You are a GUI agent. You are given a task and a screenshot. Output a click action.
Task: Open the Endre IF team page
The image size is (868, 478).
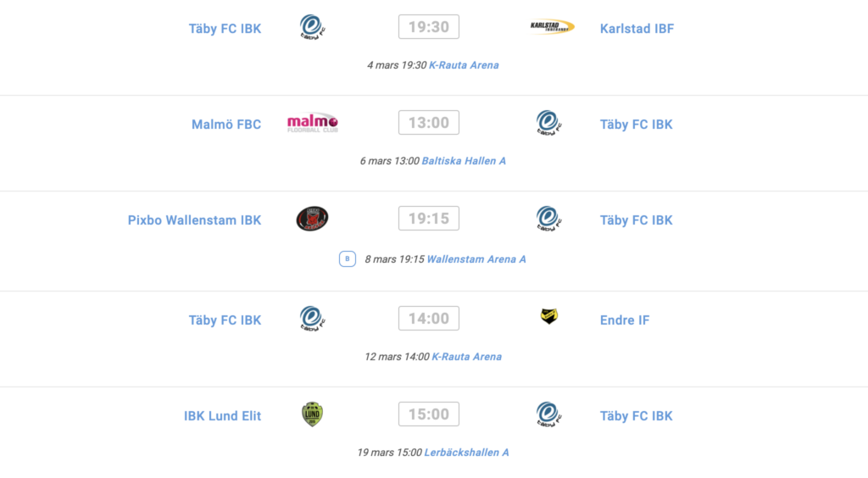point(625,320)
